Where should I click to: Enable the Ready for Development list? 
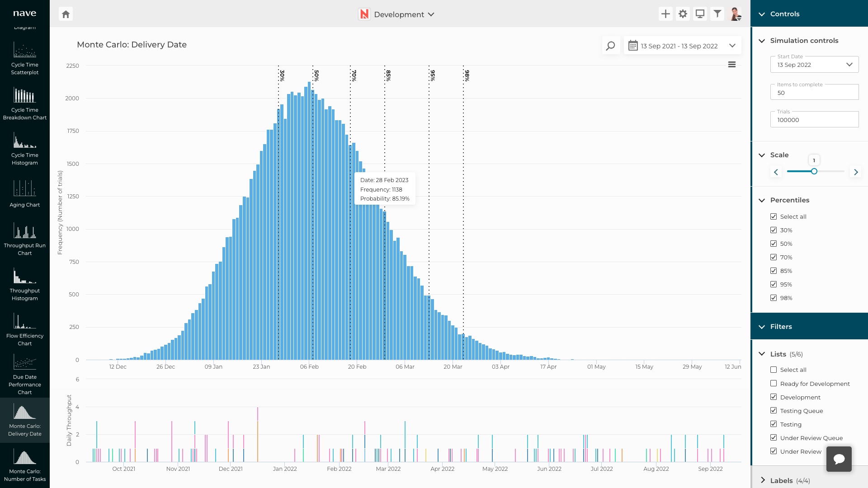774,383
